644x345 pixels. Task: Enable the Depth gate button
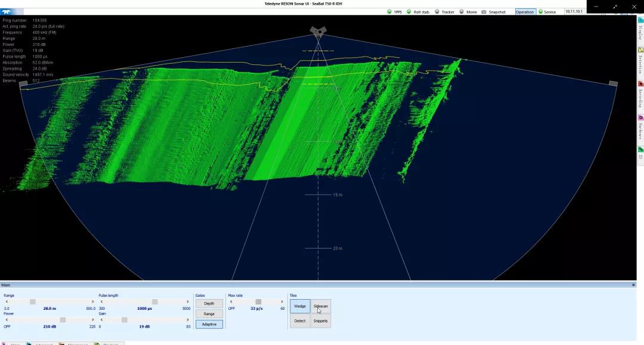(209, 303)
